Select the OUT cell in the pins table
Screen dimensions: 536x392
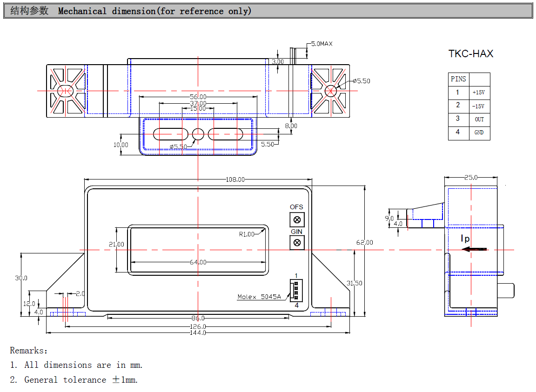click(x=479, y=120)
